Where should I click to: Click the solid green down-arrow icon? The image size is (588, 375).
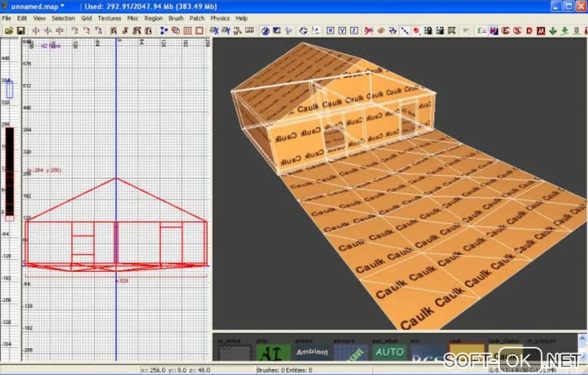[x=553, y=31]
